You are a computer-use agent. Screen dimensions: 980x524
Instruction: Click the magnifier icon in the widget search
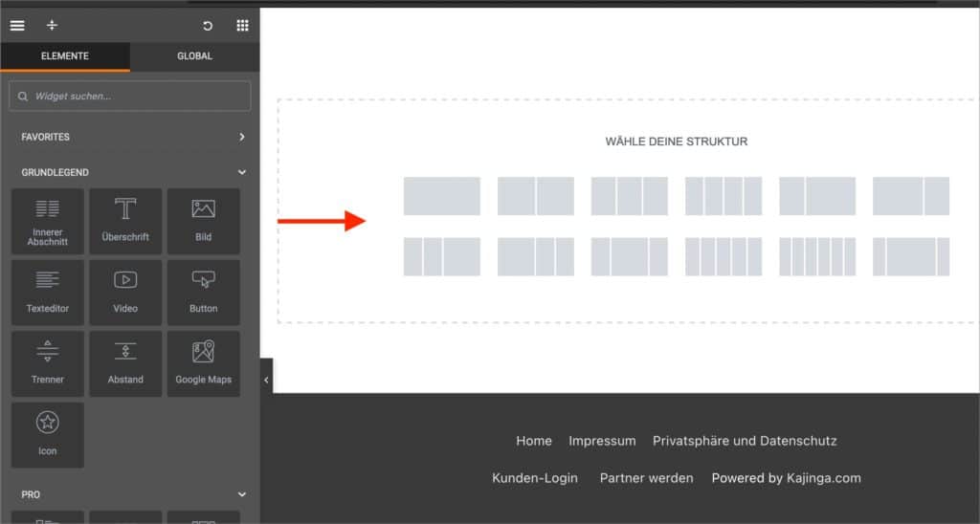pos(23,97)
